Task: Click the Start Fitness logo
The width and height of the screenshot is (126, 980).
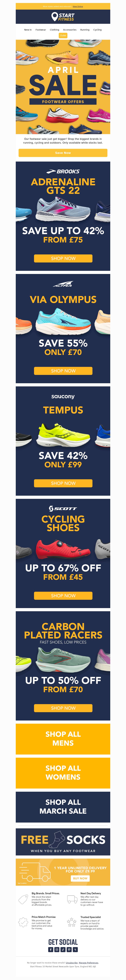Action: 63,16
